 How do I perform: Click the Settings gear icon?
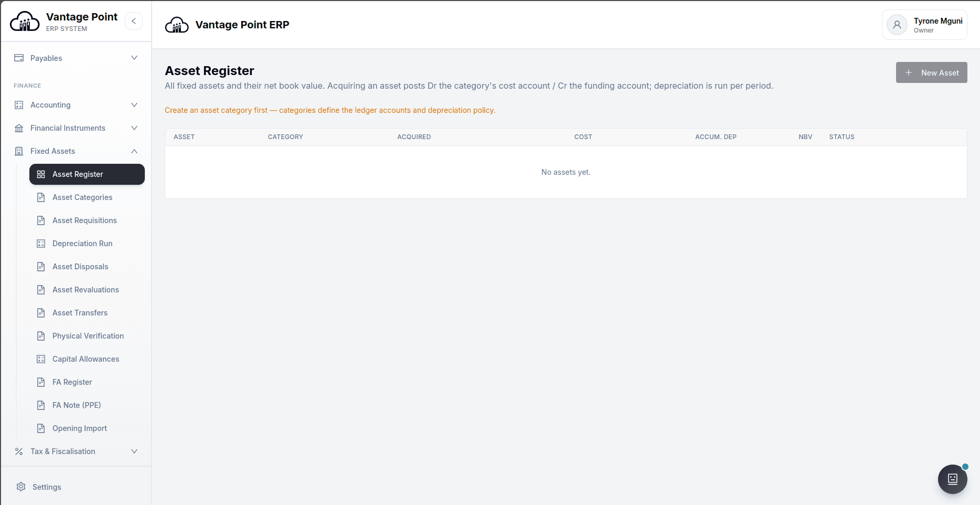(x=21, y=487)
